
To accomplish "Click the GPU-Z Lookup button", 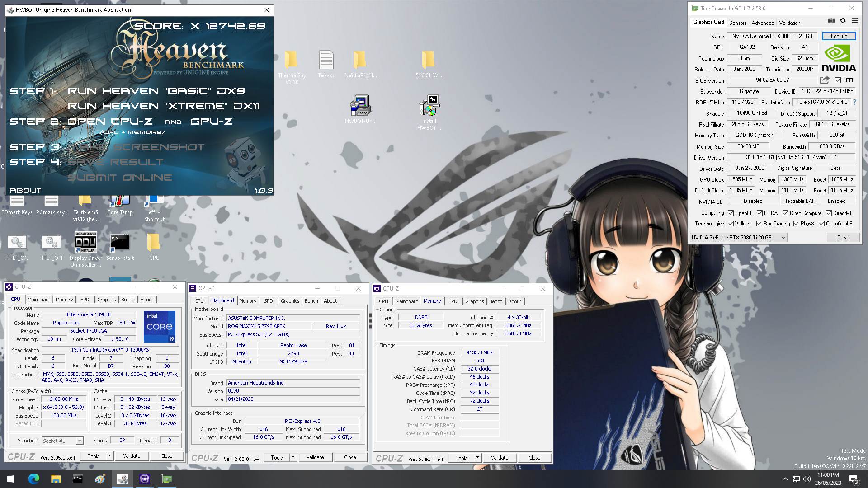I will click(839, 36).
